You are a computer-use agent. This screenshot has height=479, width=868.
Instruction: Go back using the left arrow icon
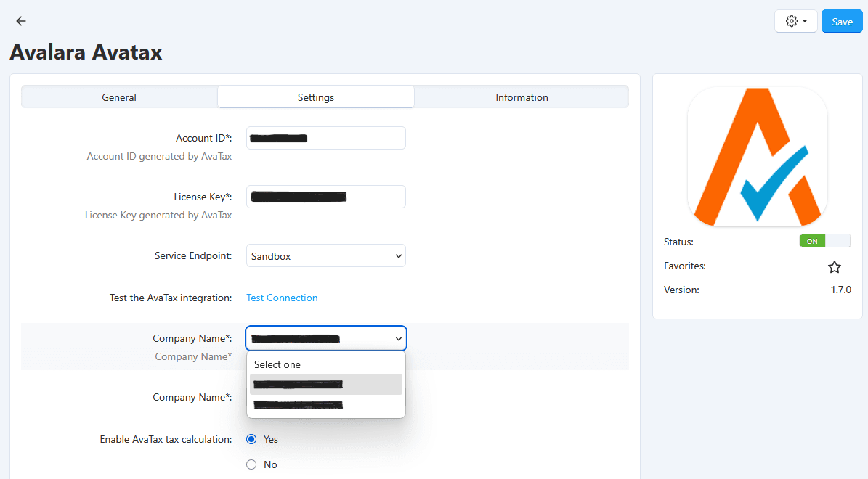21,21
